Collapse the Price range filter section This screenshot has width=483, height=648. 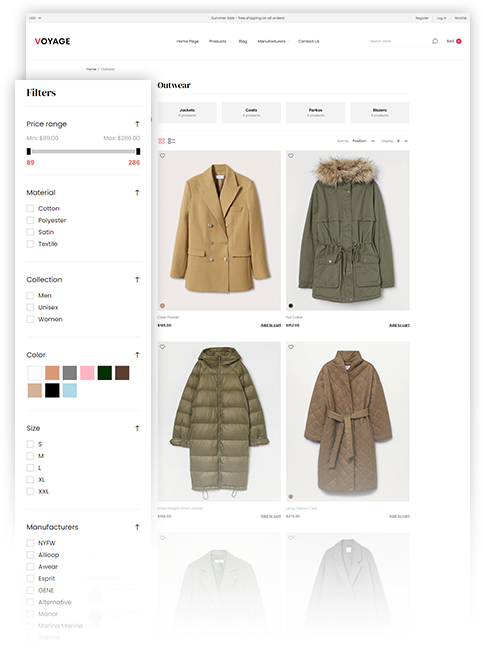point(137,124)
